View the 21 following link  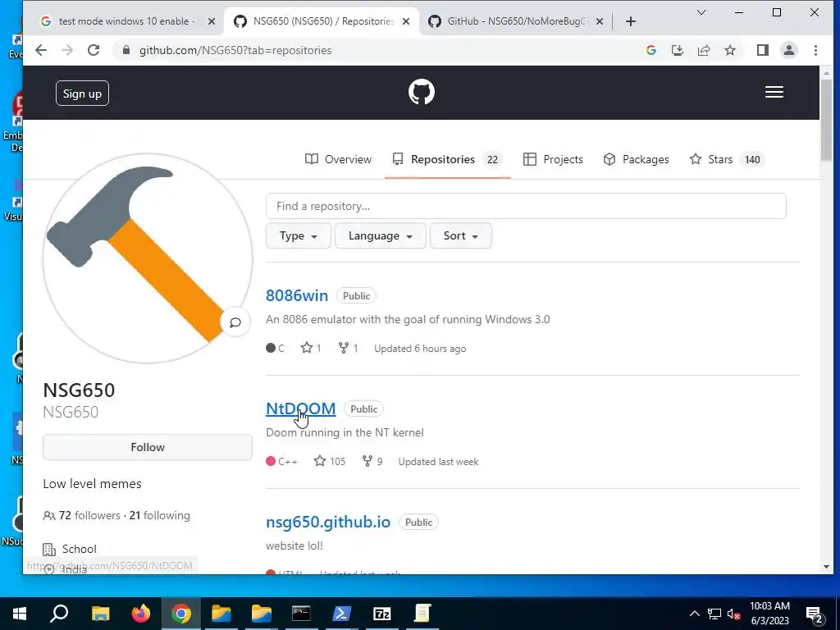coord(160,515)
